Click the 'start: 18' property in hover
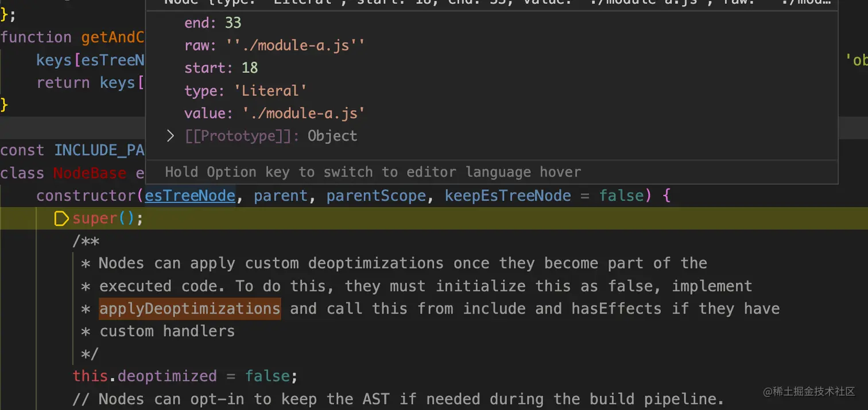This screenshot has height=410, width=868. click(221, 68)
